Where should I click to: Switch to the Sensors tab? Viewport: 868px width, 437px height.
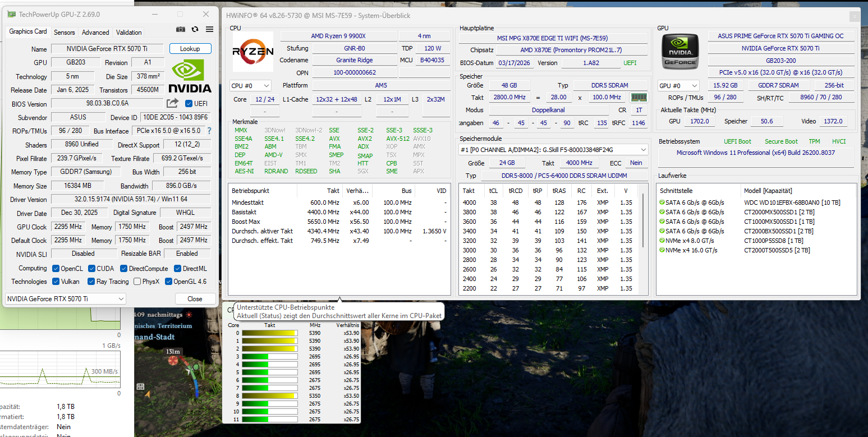tap(65, 33)
